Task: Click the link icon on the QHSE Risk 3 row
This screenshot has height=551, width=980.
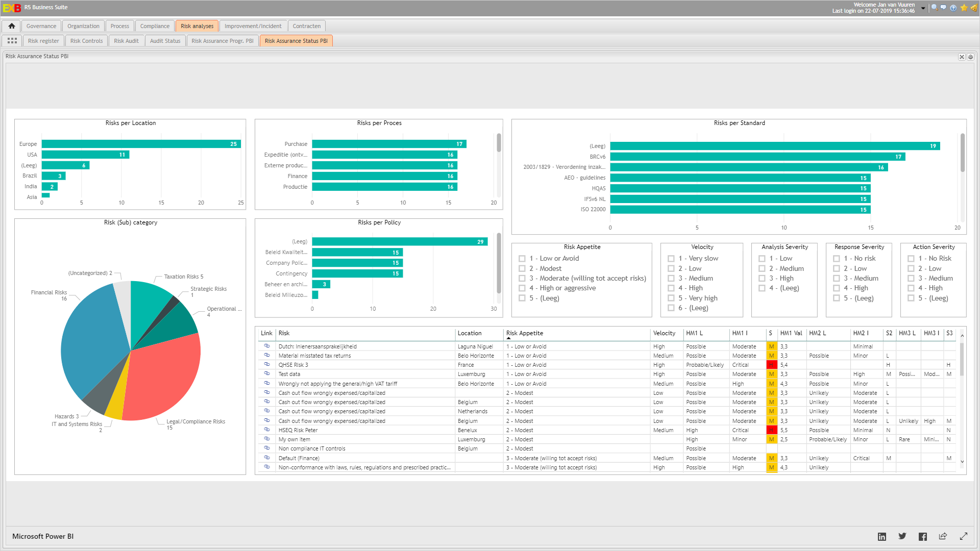Action: click(x=266, y=364)
